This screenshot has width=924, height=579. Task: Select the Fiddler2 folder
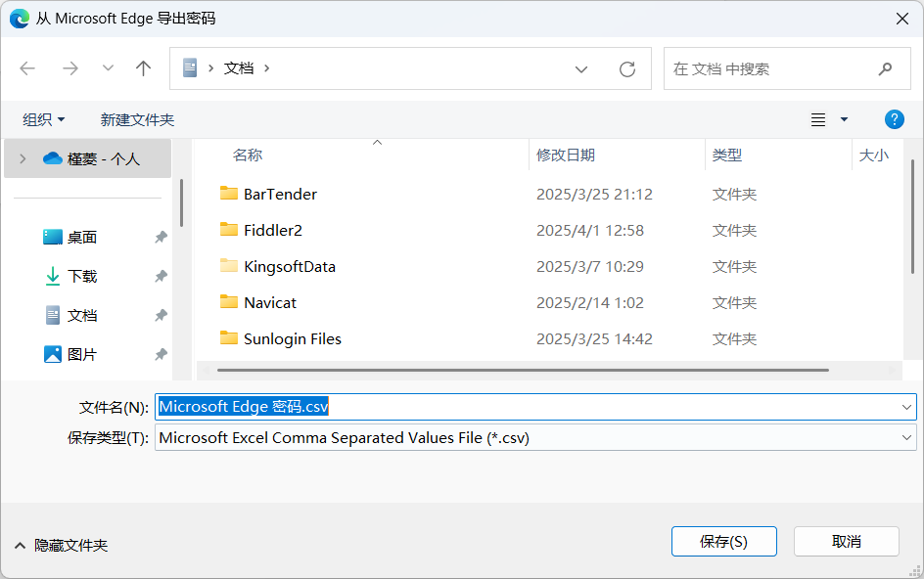click(273, 230)
